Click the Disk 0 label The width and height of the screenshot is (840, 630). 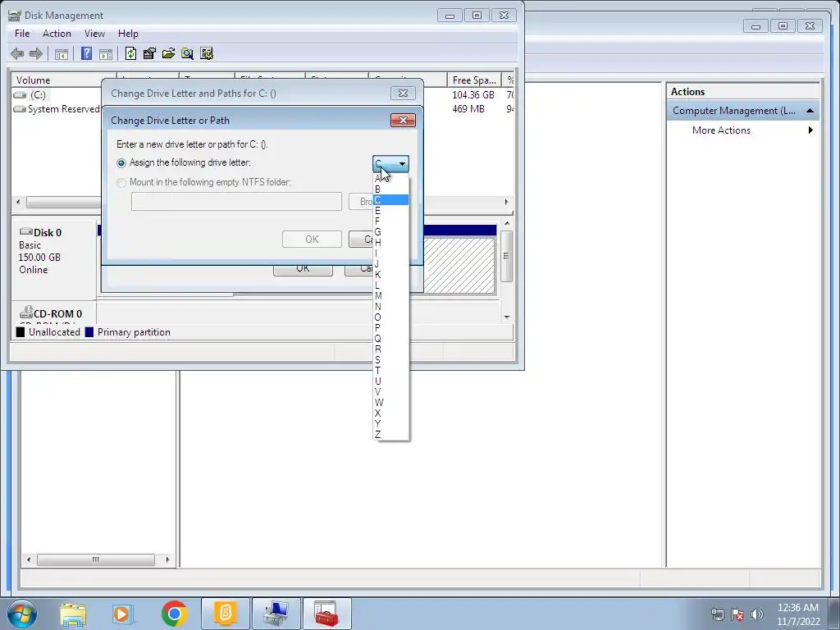click(47, 232)
